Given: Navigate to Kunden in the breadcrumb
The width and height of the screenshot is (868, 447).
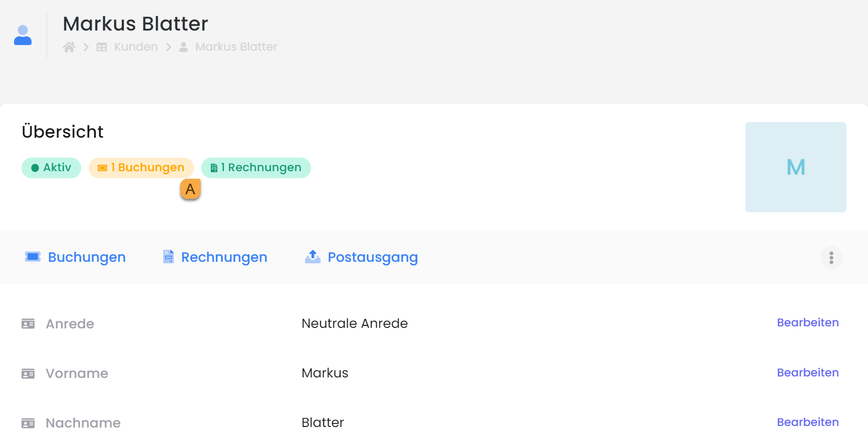Looking at the screenshot, I should click(x=135, y=47).
